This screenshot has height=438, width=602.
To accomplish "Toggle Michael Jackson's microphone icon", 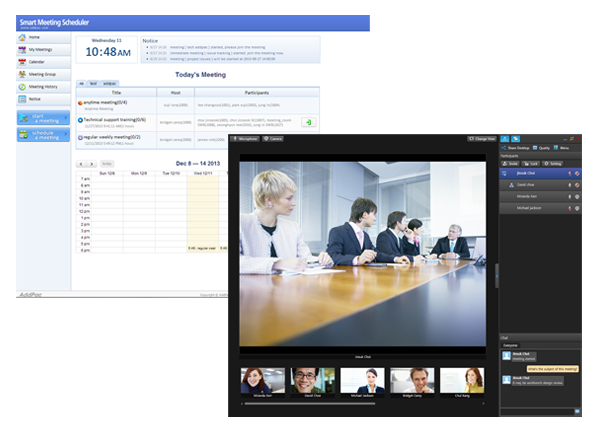I will coord(570,208).
